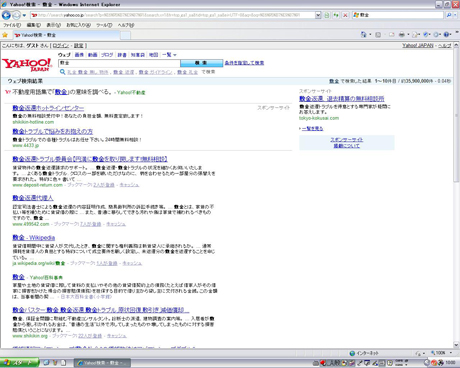Click the スポンサーサイト掲載について box link
Screen dimensions: 460x368
[x=347, y=143]
